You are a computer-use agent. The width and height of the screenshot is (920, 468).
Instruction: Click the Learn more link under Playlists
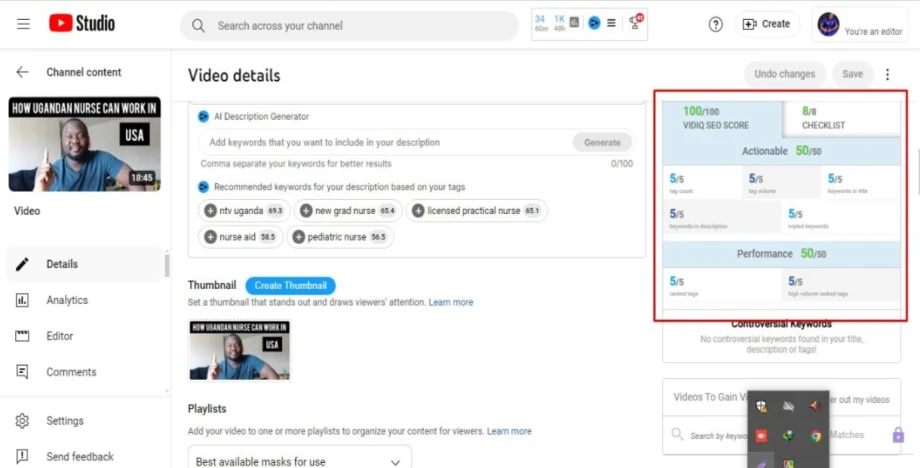pos(509,431)
